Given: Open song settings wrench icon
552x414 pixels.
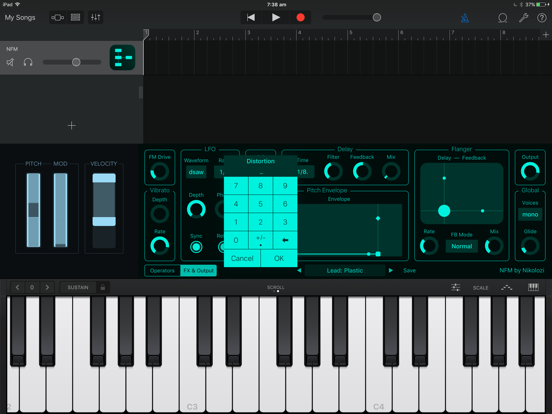Looking at the screenshot, I should pyautogui.click(x=523, y=18).
